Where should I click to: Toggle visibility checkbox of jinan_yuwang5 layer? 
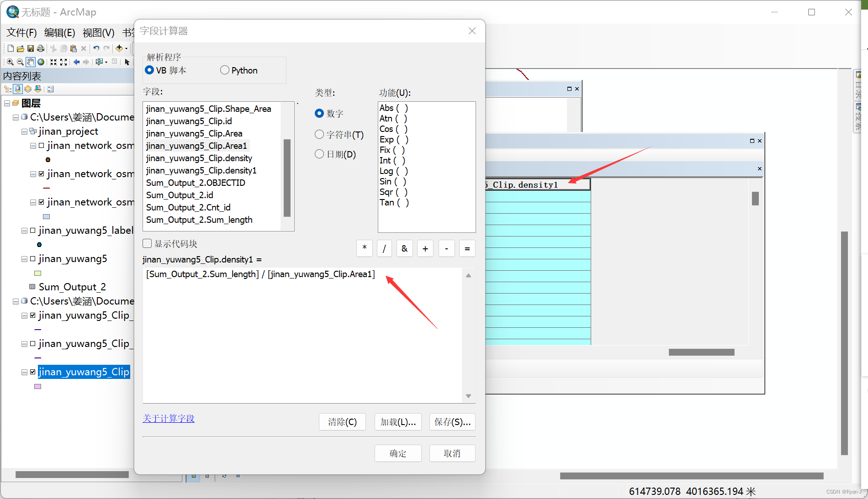(x=33, y=259)
